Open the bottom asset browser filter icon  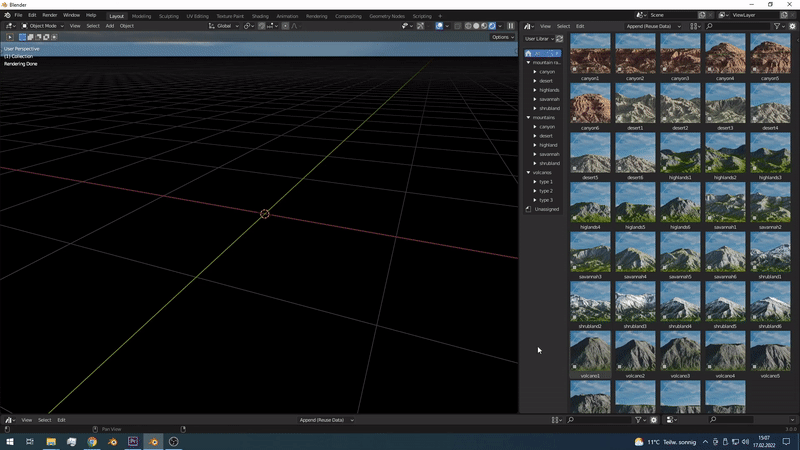click(x=639, y=420)
